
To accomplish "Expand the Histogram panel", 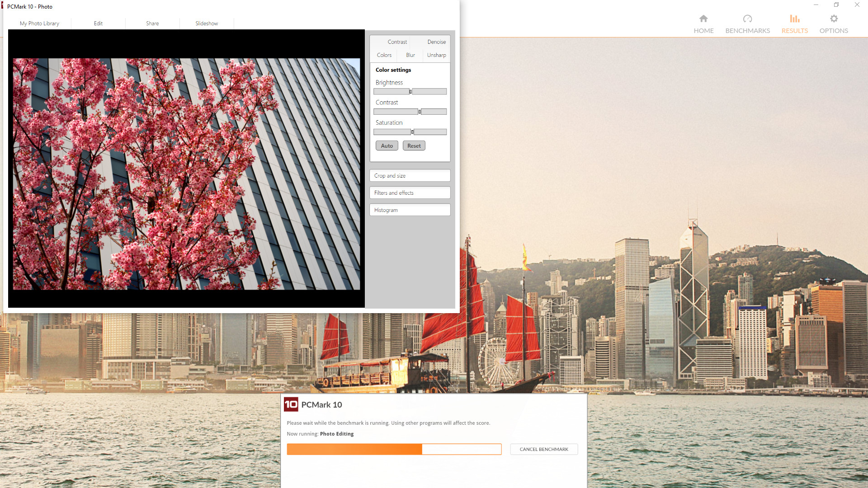I will (410, 210).
